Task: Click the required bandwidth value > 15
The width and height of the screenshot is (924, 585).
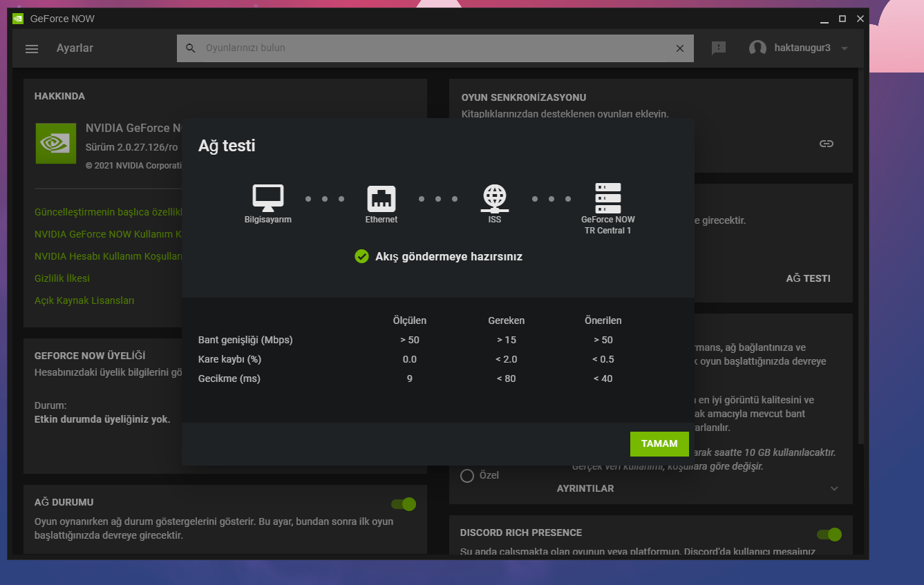Action: tap(507, 340)
